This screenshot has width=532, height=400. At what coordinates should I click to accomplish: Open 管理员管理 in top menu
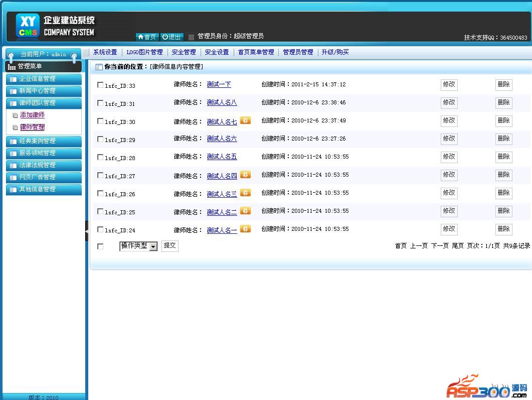(x=298, y=52)
